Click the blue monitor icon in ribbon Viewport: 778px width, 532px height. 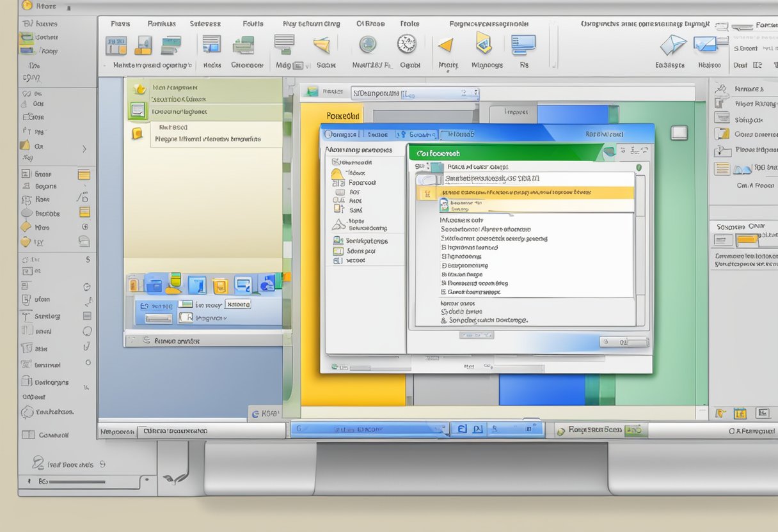coord(523,44)
